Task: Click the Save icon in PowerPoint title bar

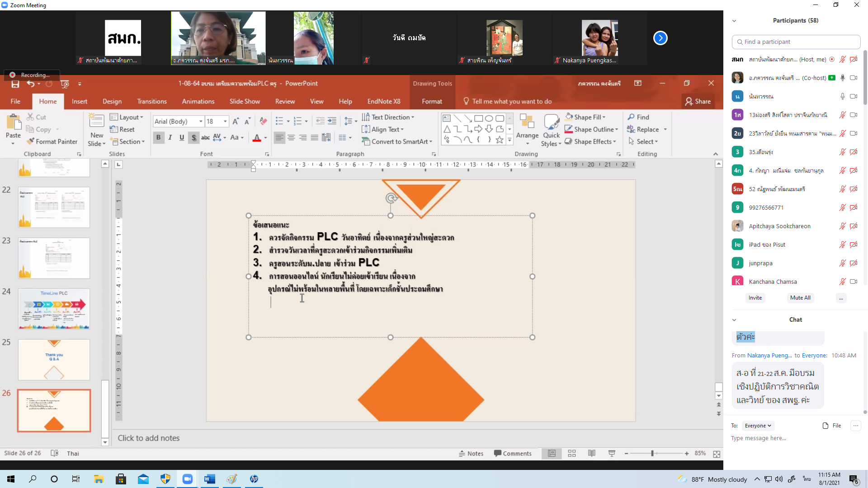Action: 15,84
